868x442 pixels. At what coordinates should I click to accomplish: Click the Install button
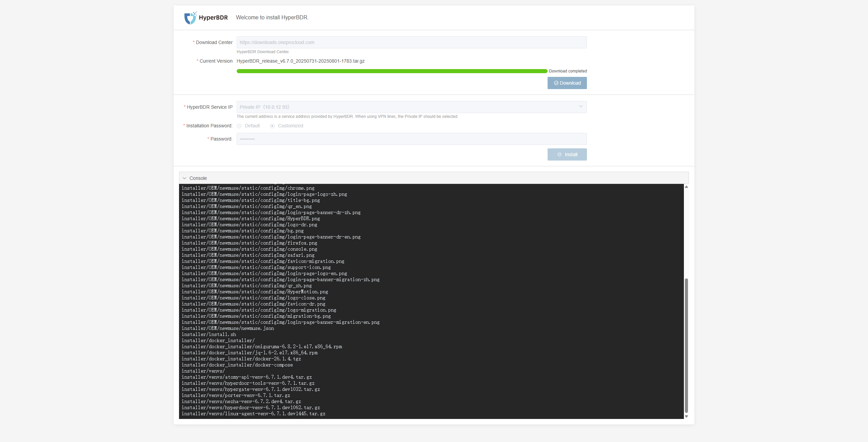(x=567, y=154)
